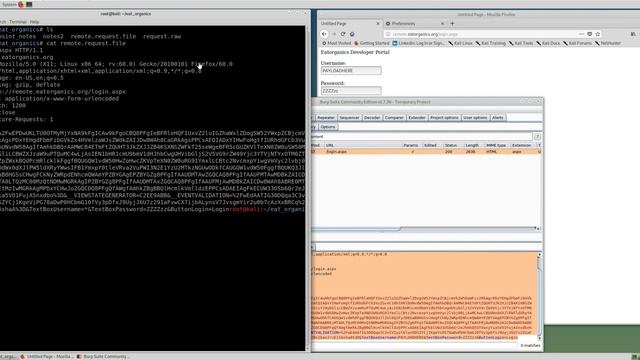
Task: Click the Burp history filter bar
Action: [x=422, y=137]
